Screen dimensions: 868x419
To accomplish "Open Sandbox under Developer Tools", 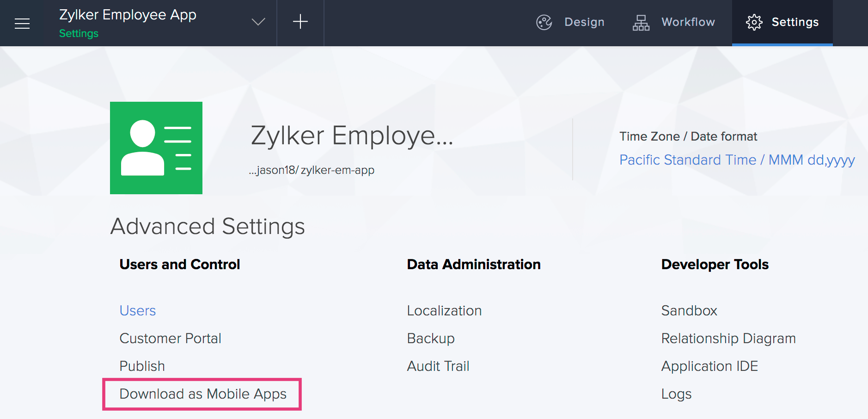I will pos(689,310).
